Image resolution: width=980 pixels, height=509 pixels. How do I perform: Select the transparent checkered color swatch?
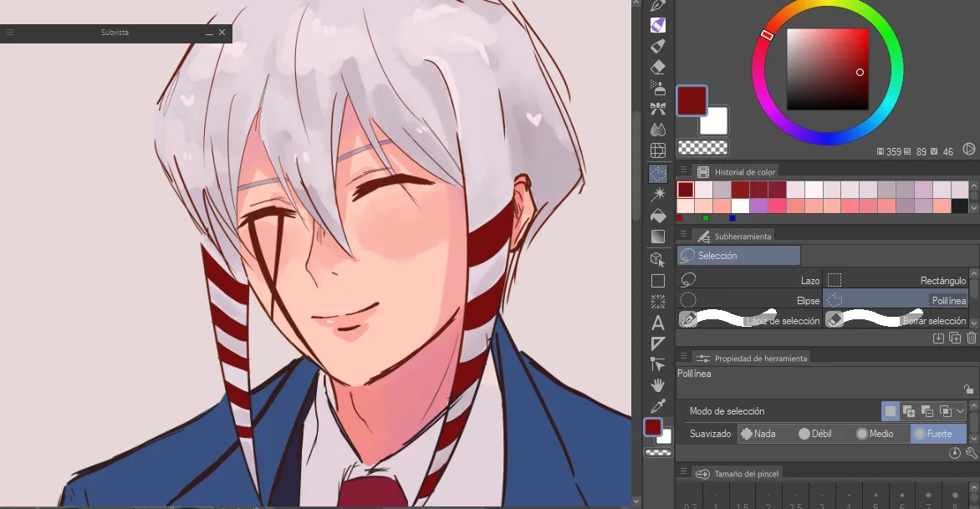[x=702, y=147]
